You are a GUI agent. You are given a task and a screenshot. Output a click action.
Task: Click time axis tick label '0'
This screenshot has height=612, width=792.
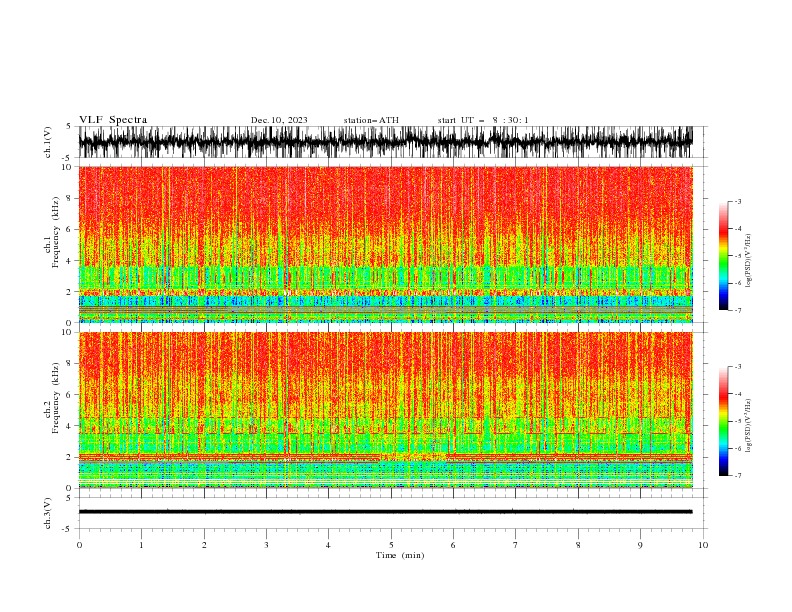[79, 545]
